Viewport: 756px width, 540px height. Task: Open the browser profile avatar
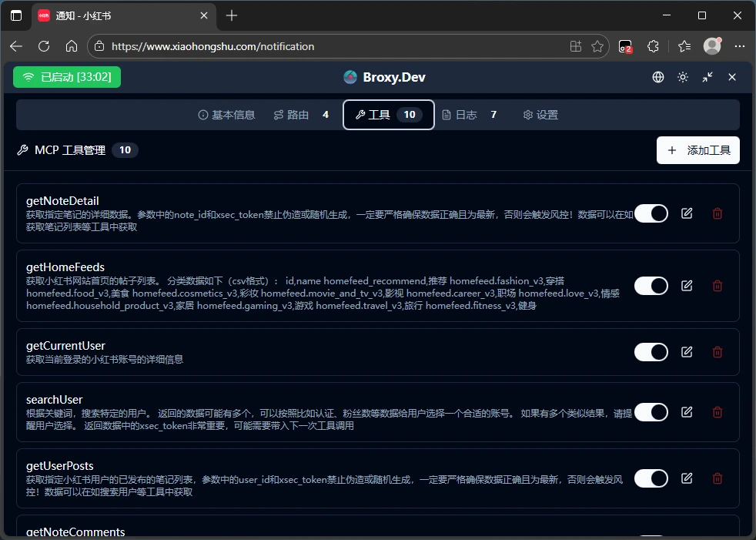(712, 46)
